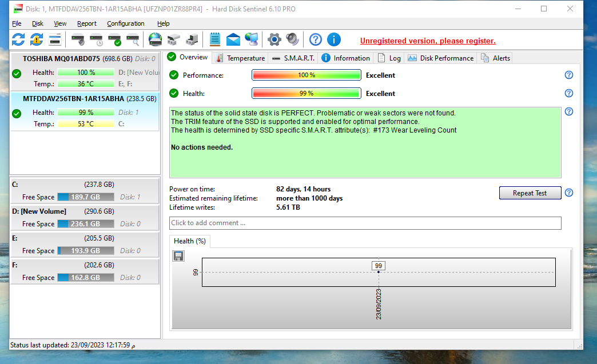Click the floppy save icon on health graph
This screenshot has height=364, width=597.
(178, 256)
